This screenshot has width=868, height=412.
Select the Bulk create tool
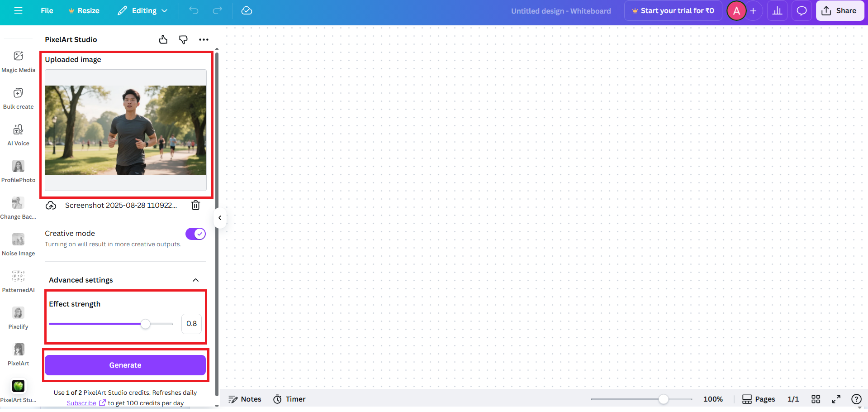coord(18,98)
